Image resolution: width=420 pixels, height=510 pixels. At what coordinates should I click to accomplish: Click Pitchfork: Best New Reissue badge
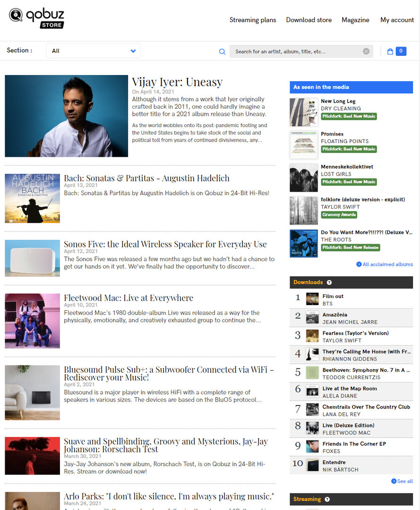351,247
